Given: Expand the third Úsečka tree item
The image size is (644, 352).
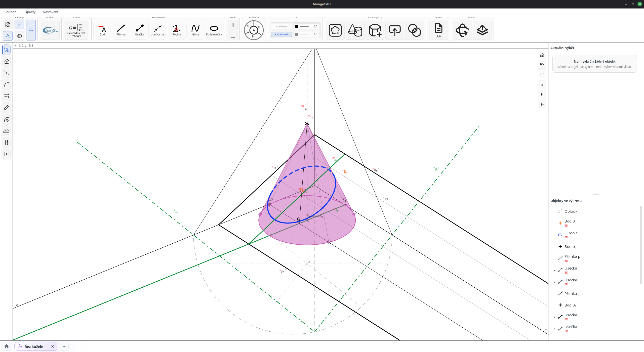Looking at the screenshot, I should click(554, 317).
